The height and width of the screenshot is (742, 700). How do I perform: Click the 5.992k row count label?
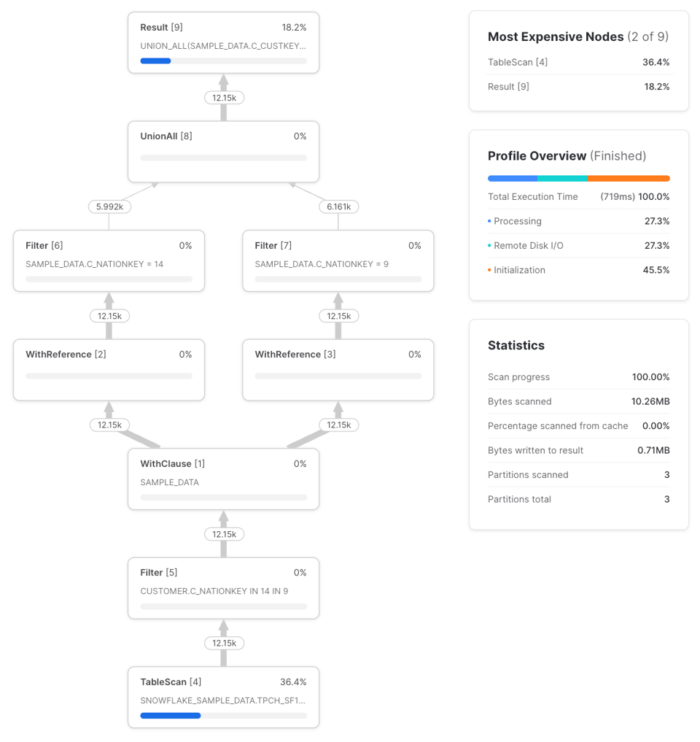pos(109,206)
